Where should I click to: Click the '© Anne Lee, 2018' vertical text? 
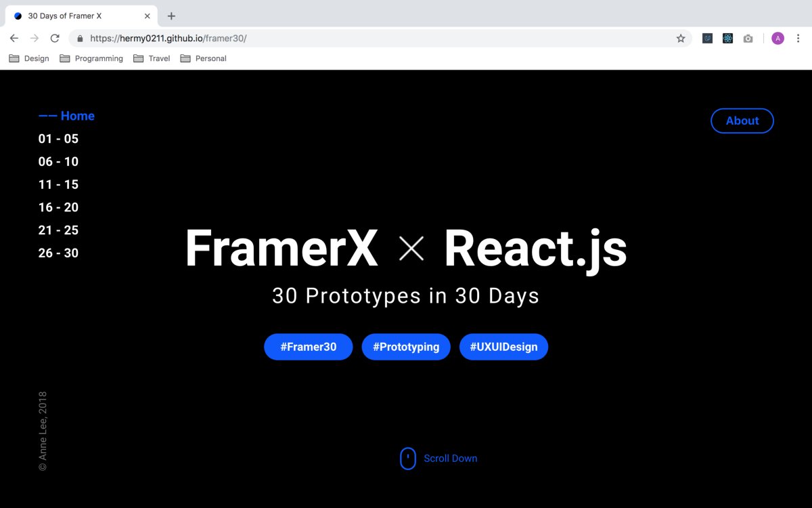pos(43,431)
